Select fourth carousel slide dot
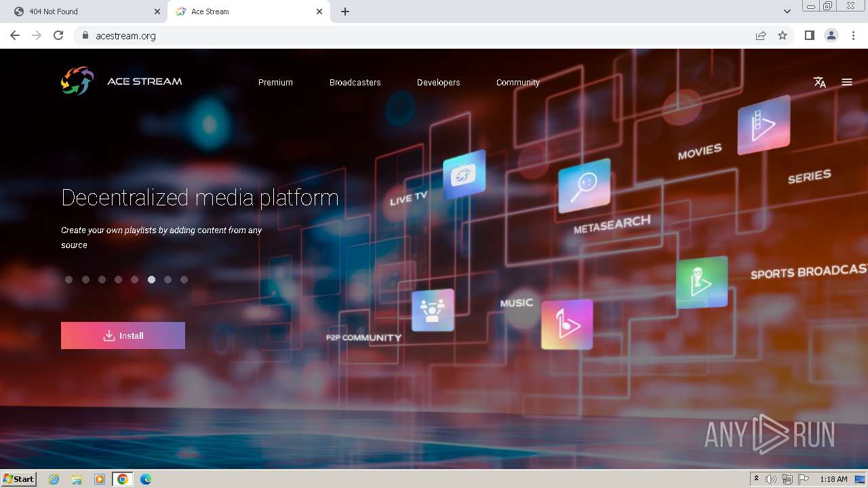Viewport: 868px width, 488px height. click(118, 279)
